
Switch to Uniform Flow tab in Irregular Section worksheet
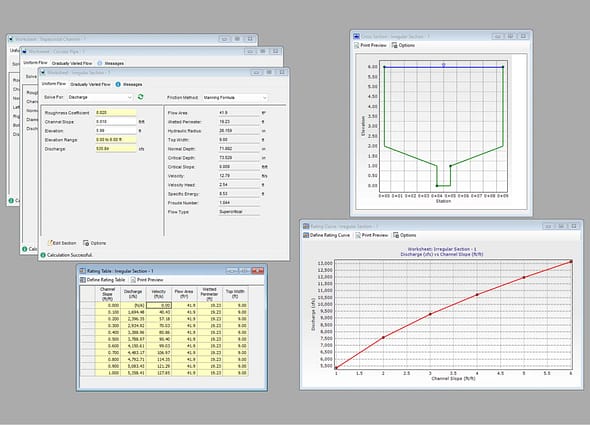tap(54, 84)
